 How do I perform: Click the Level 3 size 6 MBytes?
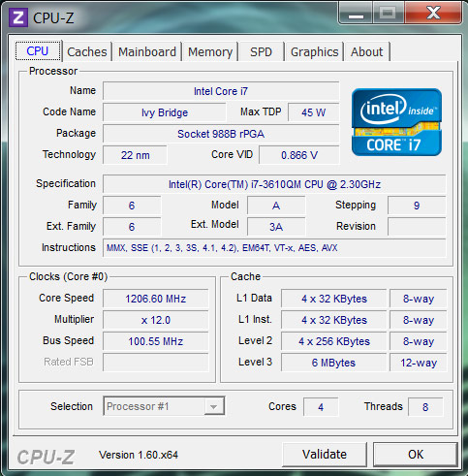point(334,363)
